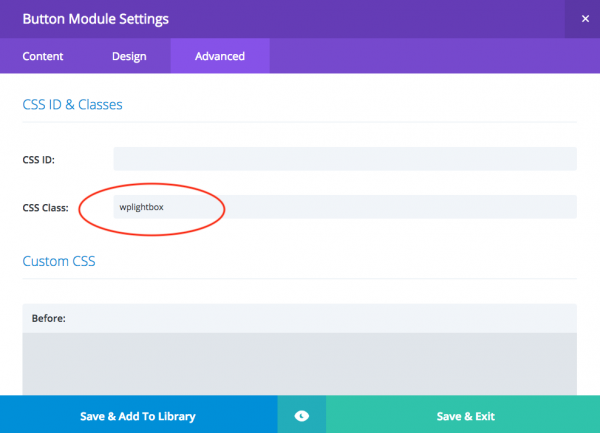Click the Before: header bar

(299, 318)
